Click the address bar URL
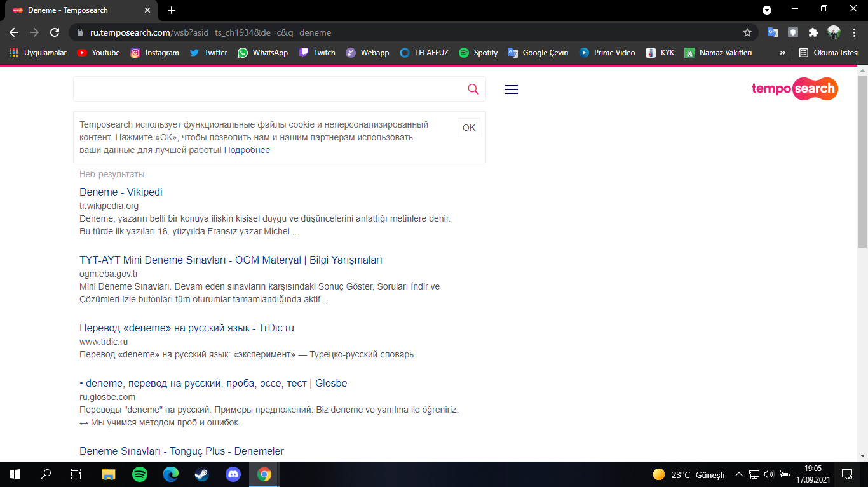The height and width of the screenshot is (487, 868). click(210, 32)
